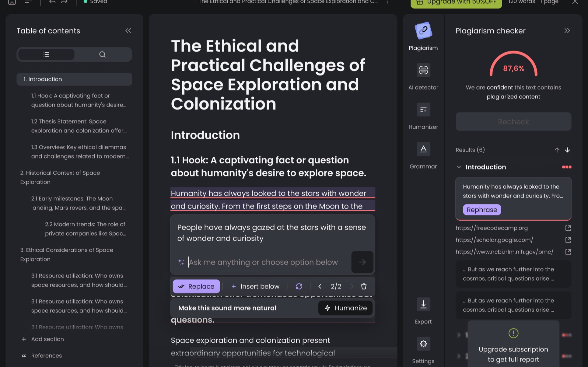Switch to list view in table of contents
This screenshot has height=367, width=588.
pyautogui.click(x=46, y=54)
